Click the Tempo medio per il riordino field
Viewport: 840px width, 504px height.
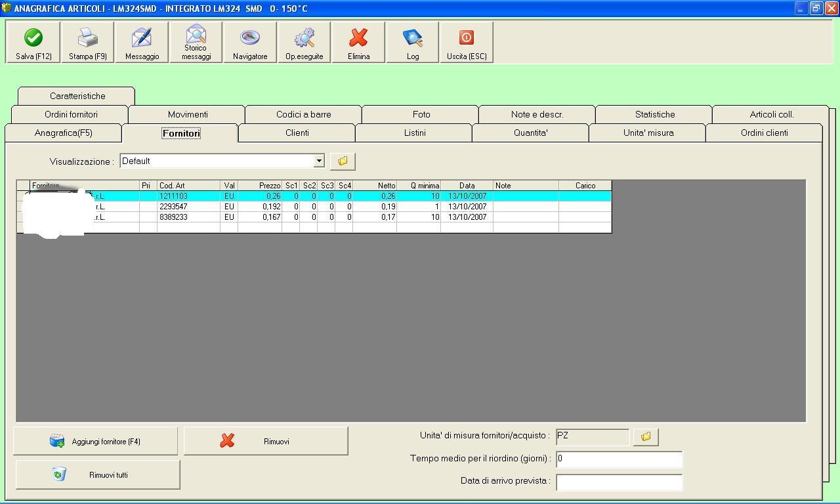click(x=619, y=459)
